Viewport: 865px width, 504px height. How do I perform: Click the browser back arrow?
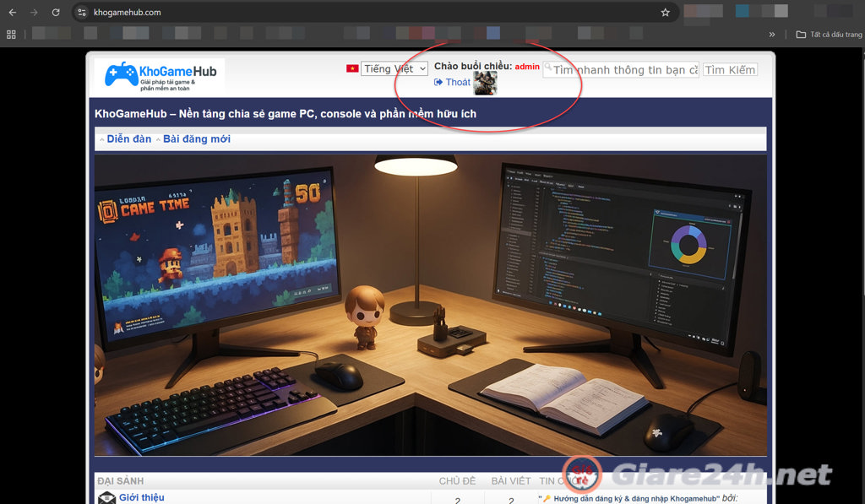[x=12, y=13]
